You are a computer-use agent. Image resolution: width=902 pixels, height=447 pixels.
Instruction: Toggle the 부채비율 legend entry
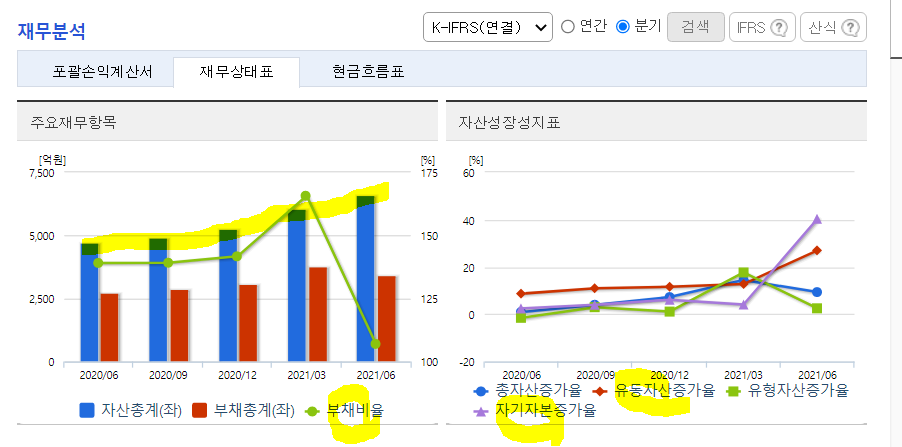pos(344,411)
